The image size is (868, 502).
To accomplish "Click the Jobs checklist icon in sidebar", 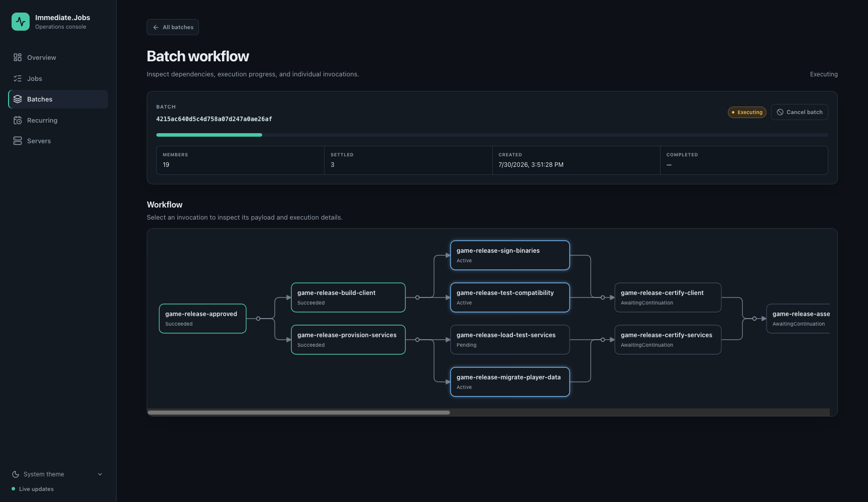I will click(x=18, y=78).
